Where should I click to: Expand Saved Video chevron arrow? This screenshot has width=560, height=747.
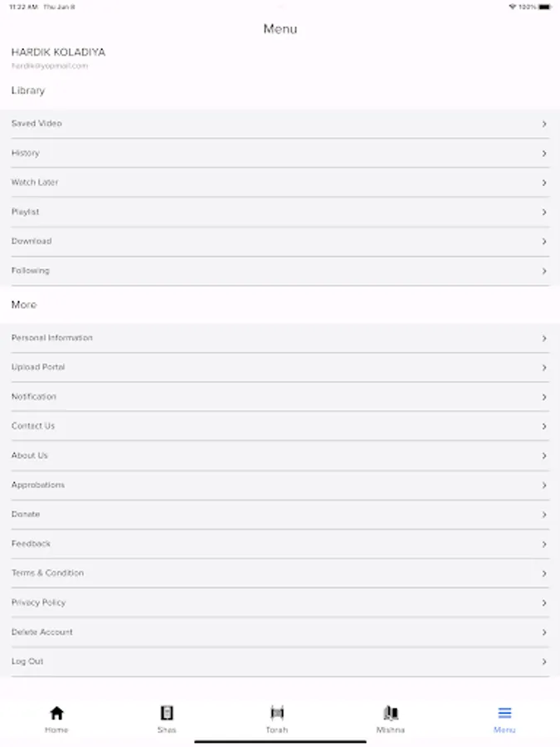pos(544,124)
